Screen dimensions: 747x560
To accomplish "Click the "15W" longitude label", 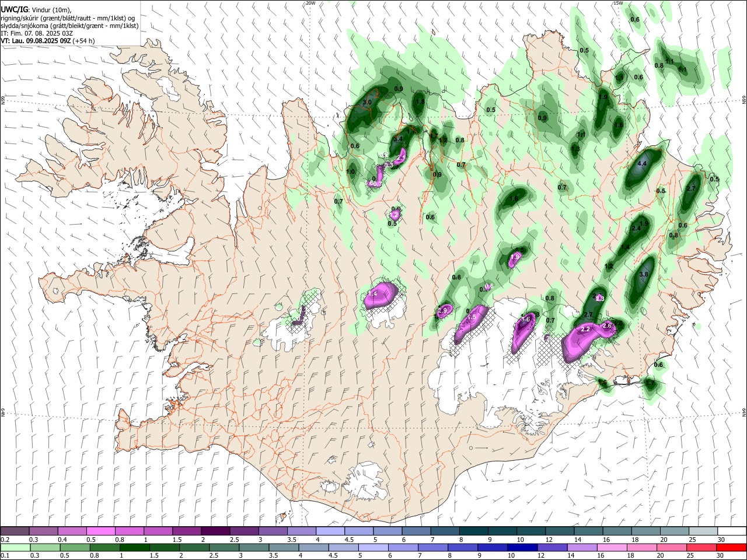I will coord(617,3).
